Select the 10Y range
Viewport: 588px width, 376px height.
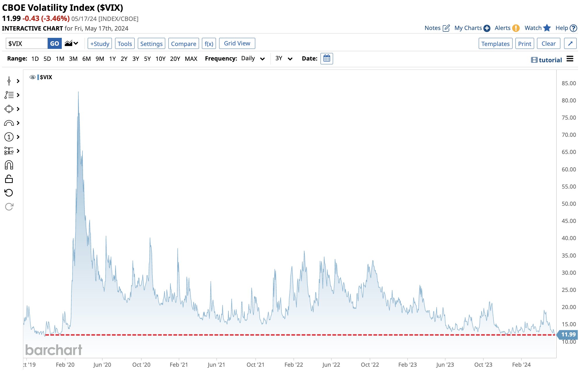[x=161, y=58]
